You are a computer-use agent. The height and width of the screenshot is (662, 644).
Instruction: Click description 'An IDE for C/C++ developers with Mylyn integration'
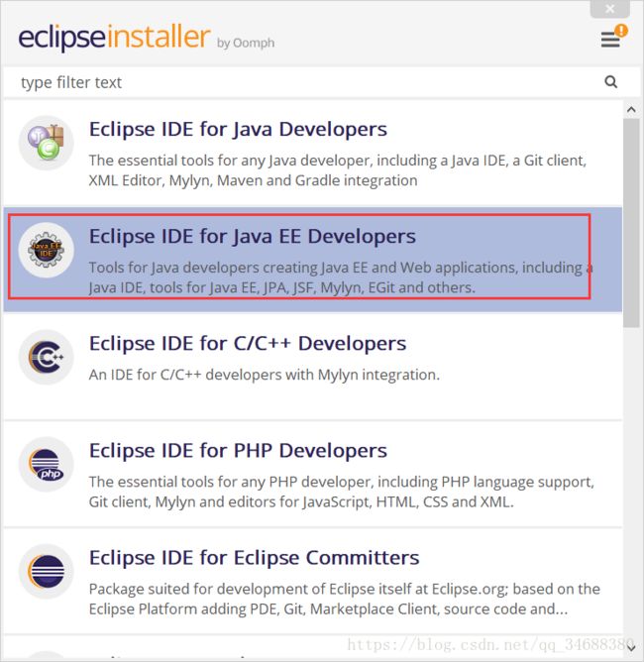[x=265, y=375]
